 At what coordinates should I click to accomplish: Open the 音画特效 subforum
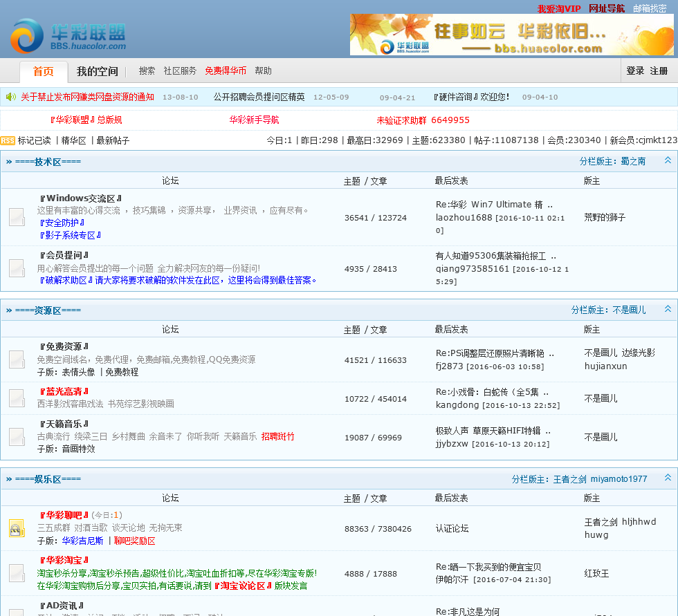pyautogui.click(x=78, y=449)
